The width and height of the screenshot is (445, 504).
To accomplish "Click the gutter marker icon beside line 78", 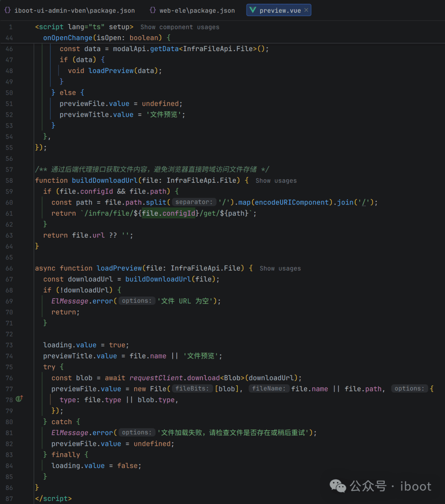I will click(19, 399).
